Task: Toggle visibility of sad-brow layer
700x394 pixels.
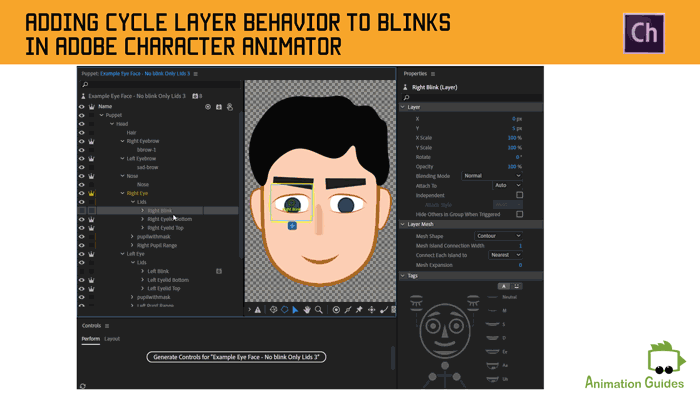Action: (x=82, y=167)
